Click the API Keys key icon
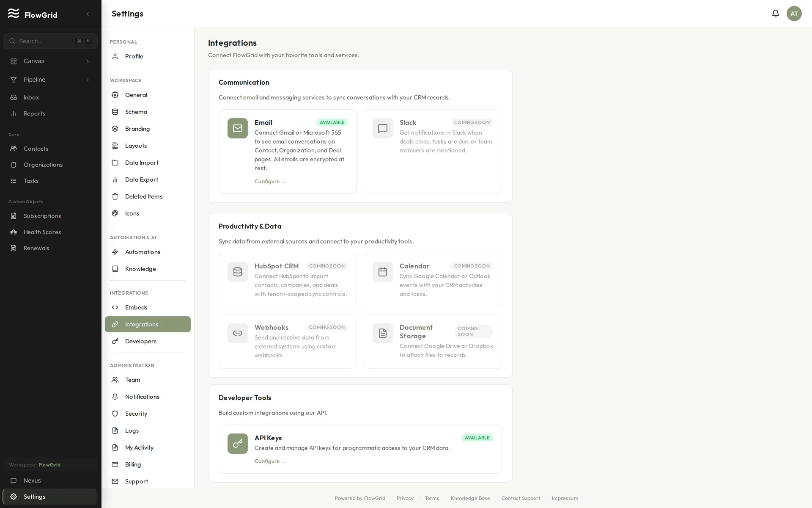Screen dimensions: 812x508 pos(238,444)
